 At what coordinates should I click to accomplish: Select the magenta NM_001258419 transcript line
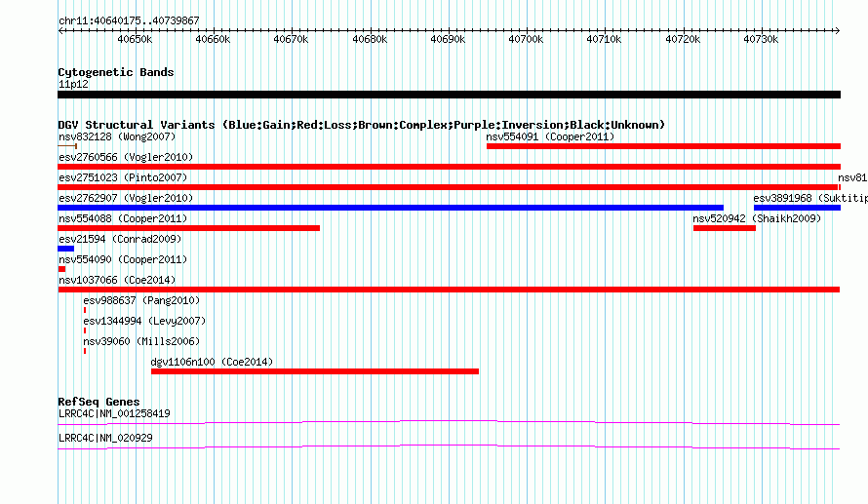pos(449,423)
